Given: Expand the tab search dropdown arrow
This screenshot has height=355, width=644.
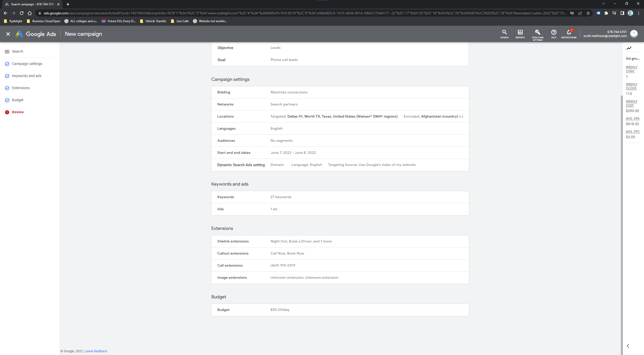Looking at the screenshot, I should 603,4.
